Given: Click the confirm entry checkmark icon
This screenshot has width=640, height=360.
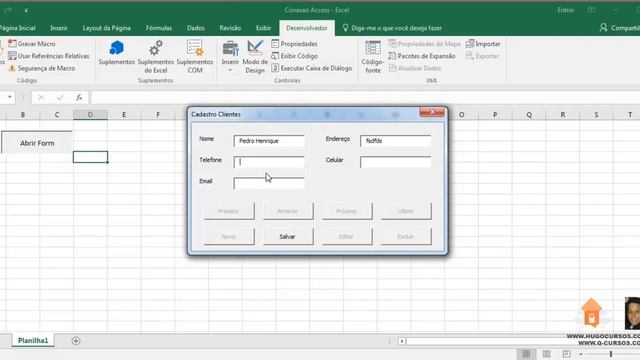Looking at the screenshot, I should 60,97.
